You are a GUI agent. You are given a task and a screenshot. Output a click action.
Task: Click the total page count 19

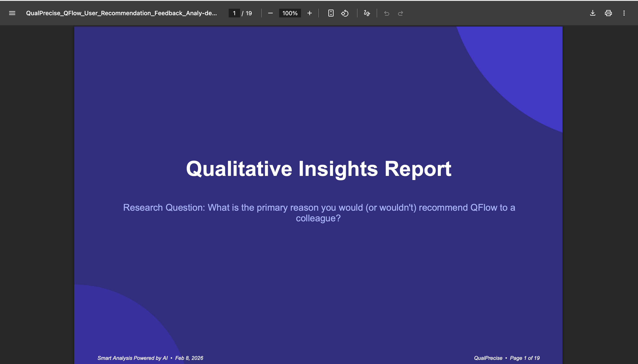(x=248, y=13)
